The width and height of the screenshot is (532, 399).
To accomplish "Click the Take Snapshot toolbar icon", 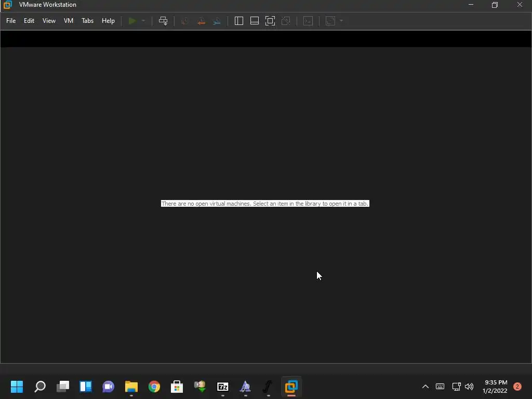I will point(184,21).
